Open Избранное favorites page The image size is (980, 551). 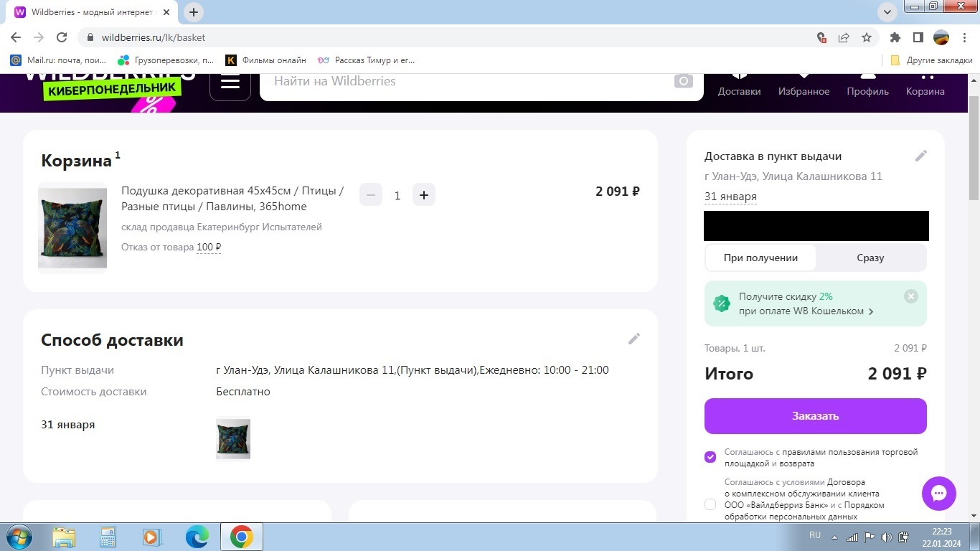pyautogui.click(x=804, y=85)
